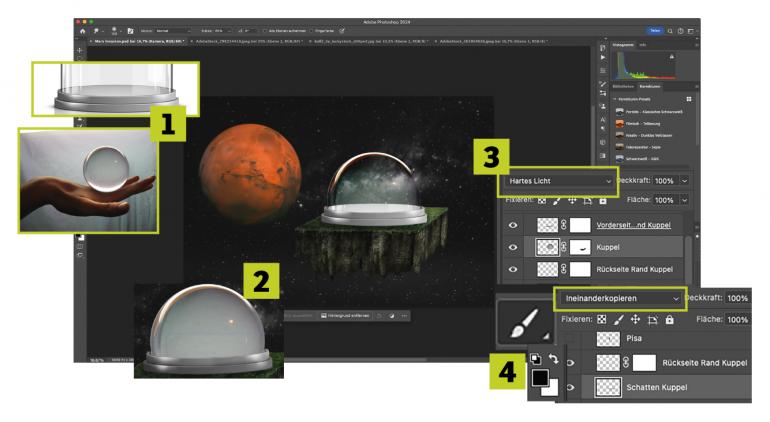770x422 pixels.
Task: Open the search magnifier icon next to Teilen
Action: click(x=670, y=31)
